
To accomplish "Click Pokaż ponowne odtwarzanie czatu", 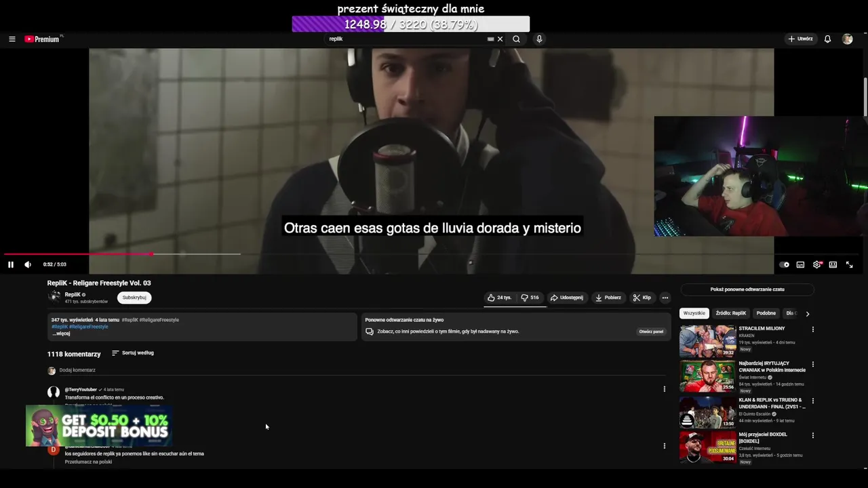I will point(747,289).
